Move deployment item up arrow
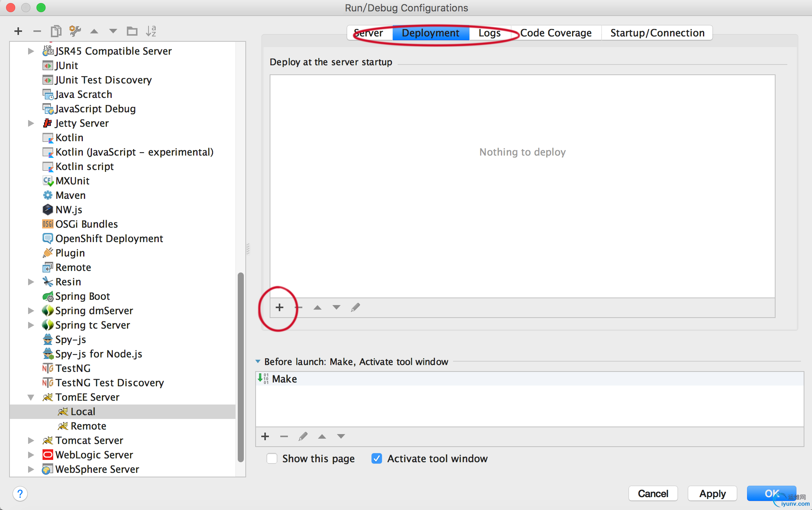The height and width of the screenshot is (510, 812). pyautogui.click(x=318, y=307)
